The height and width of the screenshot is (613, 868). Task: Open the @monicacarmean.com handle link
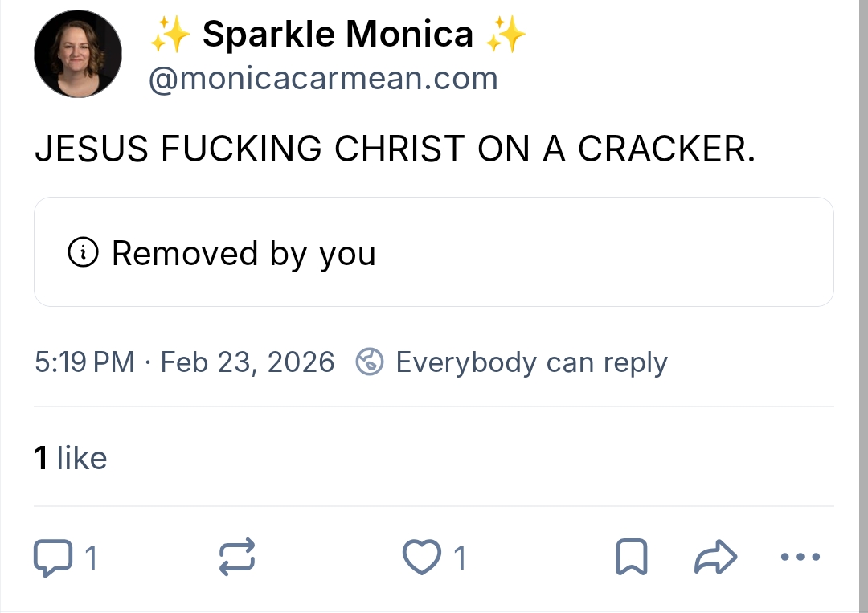323,79
